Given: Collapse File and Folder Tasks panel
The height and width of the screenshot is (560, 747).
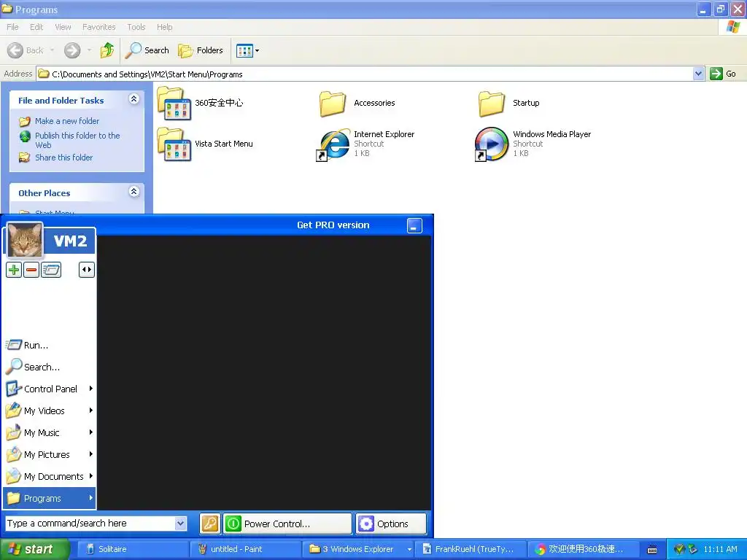Looking at the screenshot, I should tap(134, 99).
